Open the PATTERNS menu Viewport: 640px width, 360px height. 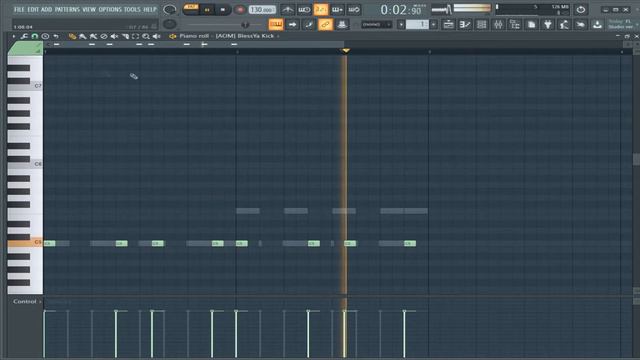[x=67, y=9]
